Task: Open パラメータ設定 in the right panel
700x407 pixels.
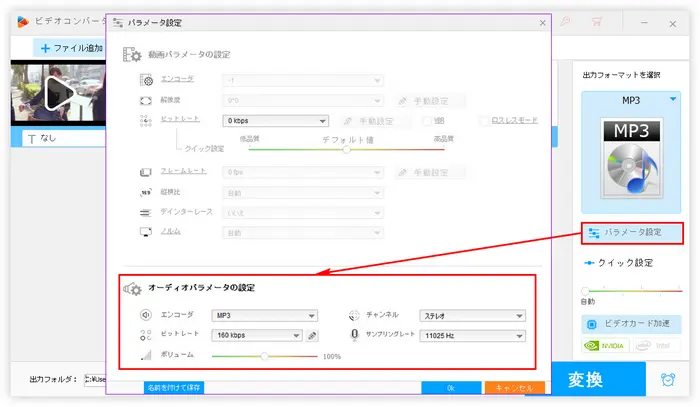Action: click(632, 233)
